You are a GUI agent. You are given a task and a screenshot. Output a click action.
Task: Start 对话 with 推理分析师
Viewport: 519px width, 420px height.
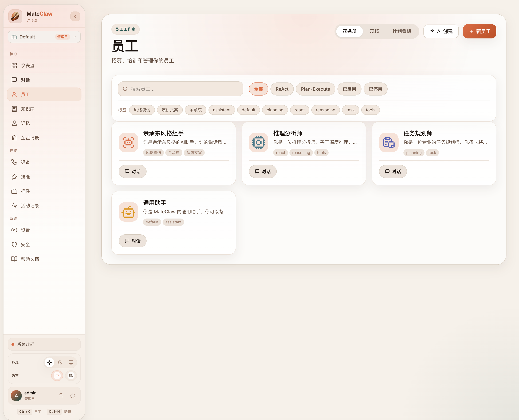coord(263,172)
